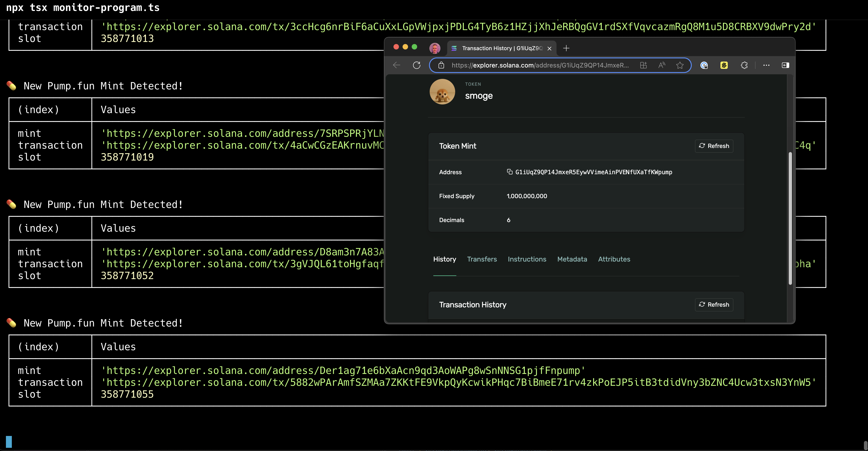Switch to the Metadata tab
The height and width of the screenshot is (451, 868).
572,259
